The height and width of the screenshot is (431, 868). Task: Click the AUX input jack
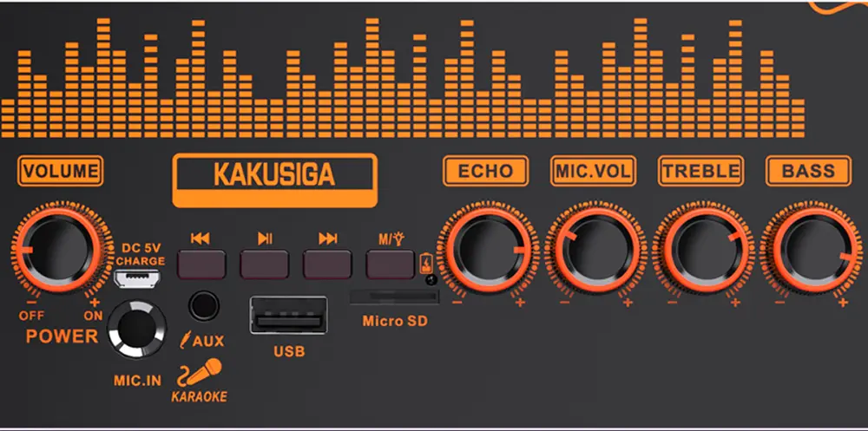pyautogui.click(x=203, y=306)
